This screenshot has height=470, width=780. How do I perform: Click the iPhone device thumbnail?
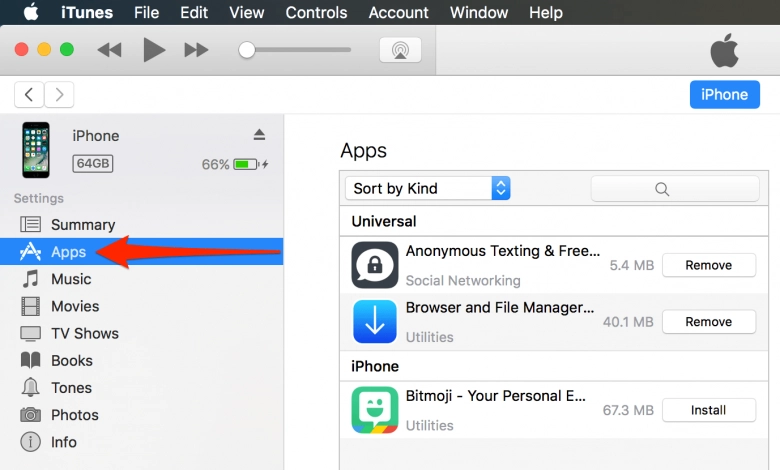[36, 150]
